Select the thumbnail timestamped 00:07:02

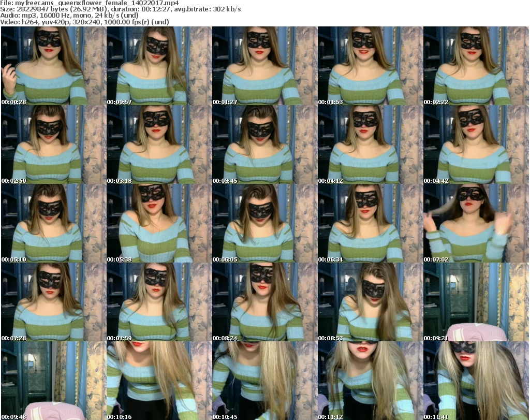click(x=476, y=224)
